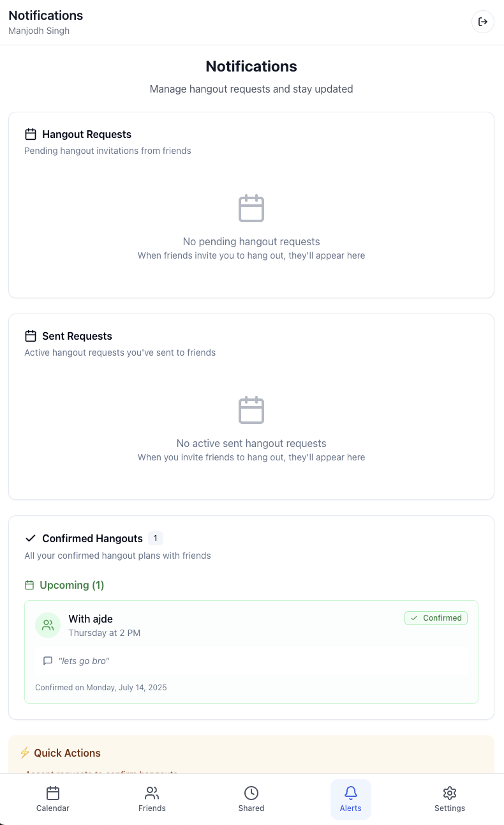Click the "lets go bro" message note
Viewport: 504px width, 825px height.
(84, 661)
